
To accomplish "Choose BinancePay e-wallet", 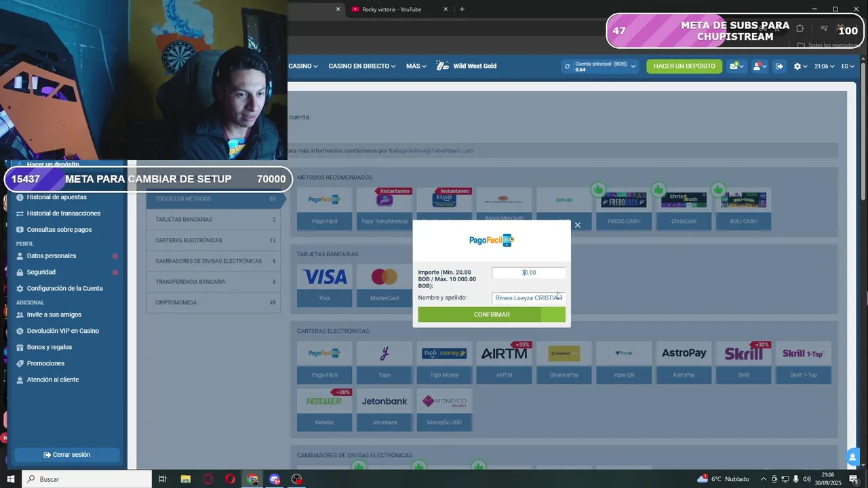I will click(x=564, y=363).
